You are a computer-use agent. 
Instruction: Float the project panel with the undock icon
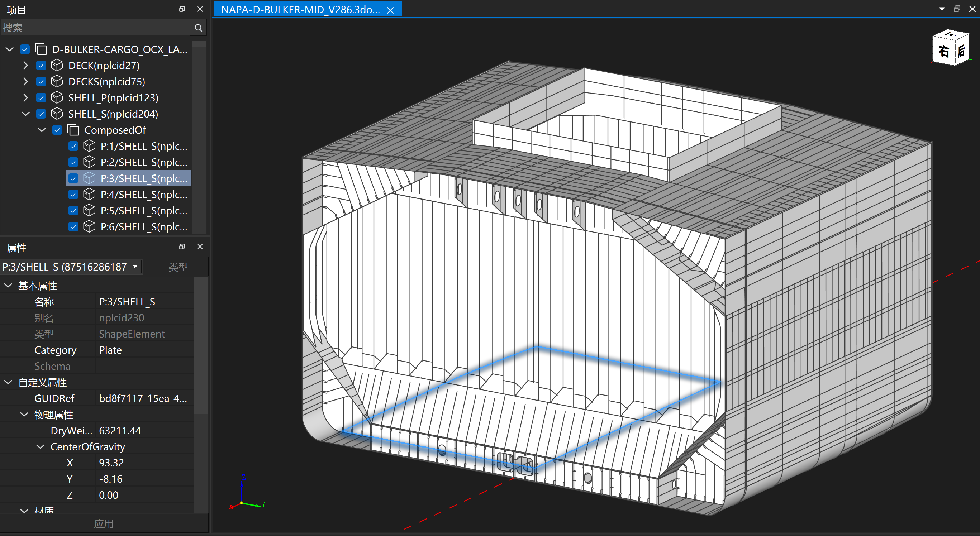(x=182, y=9)
